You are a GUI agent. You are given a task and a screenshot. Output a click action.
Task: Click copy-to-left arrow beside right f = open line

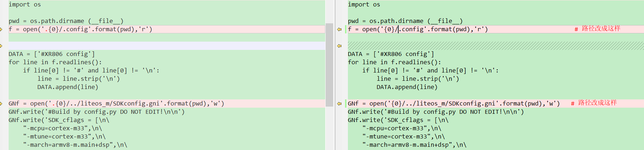[339, 29]
